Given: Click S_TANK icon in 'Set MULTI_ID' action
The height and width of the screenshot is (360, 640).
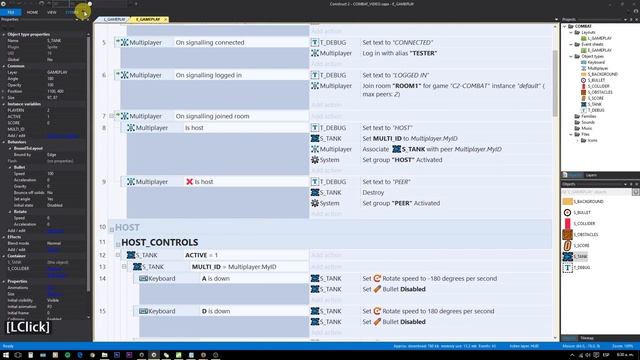Looking at the screenshot, I should coord(315,139).
